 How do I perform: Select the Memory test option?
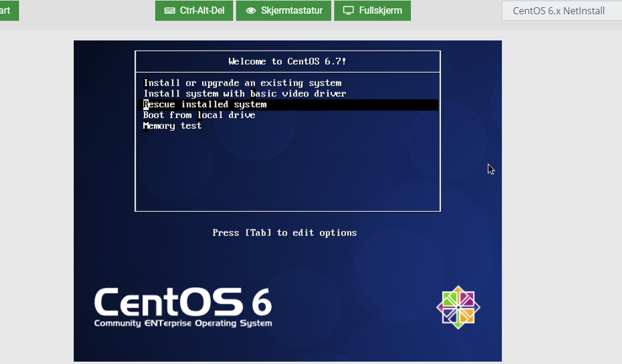coord(172,126)
